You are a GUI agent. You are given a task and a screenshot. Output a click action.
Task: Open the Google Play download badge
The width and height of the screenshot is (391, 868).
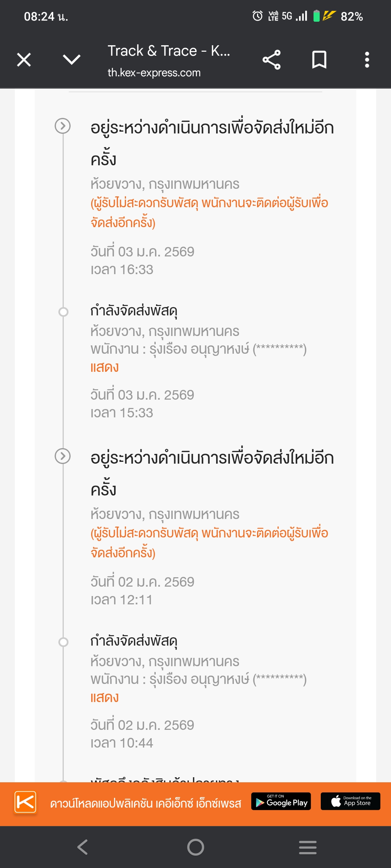pyautogui.click(x=281, y=801)
